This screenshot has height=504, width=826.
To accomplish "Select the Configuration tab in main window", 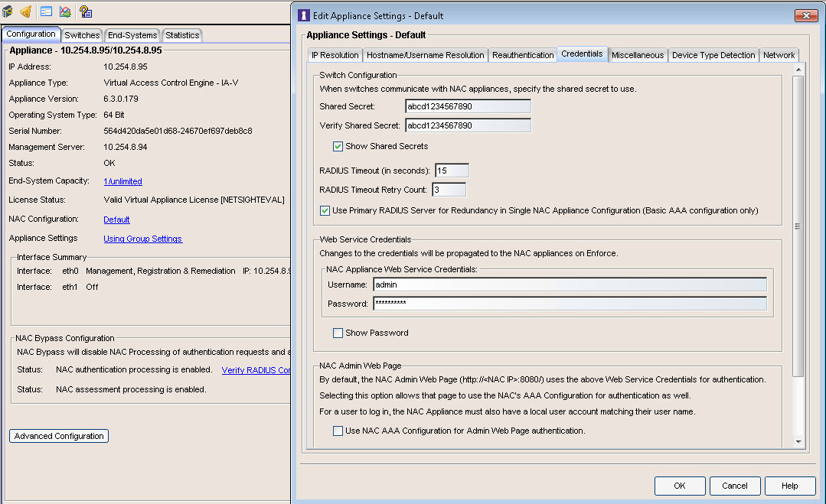I will (x=31, y=34).
